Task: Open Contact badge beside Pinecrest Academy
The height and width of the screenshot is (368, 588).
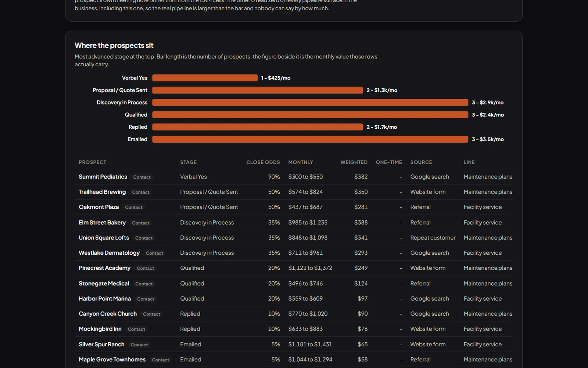Action: (146, 268)
